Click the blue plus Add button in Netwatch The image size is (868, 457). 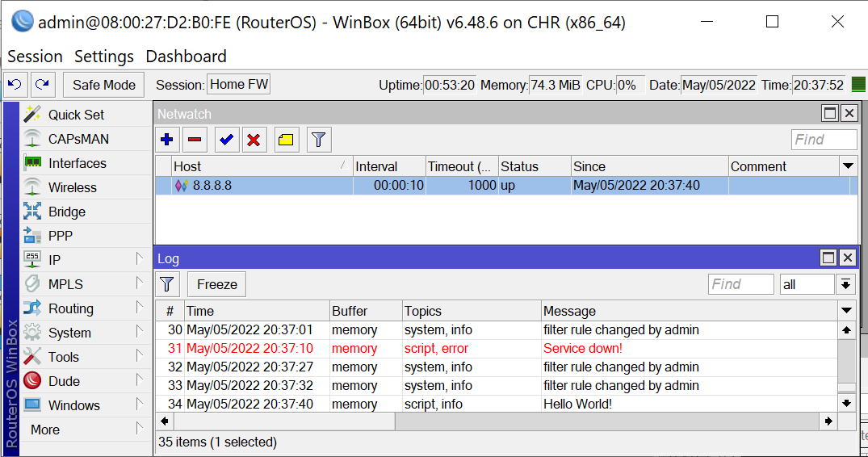coord(167,140)
